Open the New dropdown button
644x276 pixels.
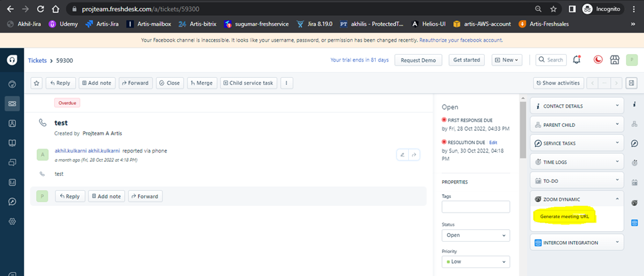pos(507,60)
